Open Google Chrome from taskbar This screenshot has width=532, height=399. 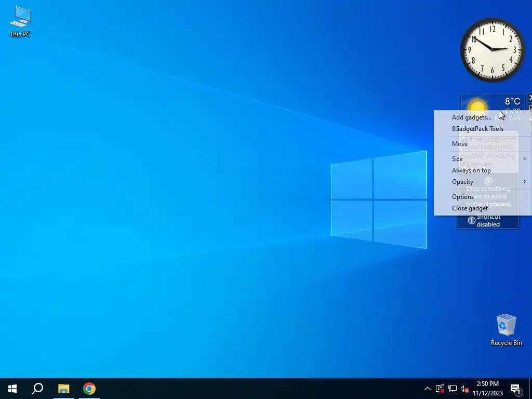(89, 389)
